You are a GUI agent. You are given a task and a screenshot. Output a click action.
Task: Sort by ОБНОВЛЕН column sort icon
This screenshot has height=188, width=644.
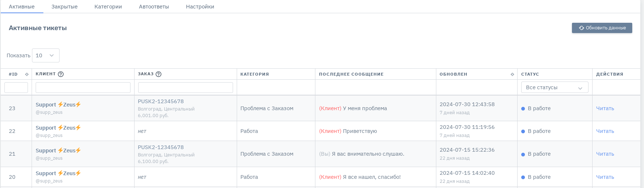coord(512,74)
